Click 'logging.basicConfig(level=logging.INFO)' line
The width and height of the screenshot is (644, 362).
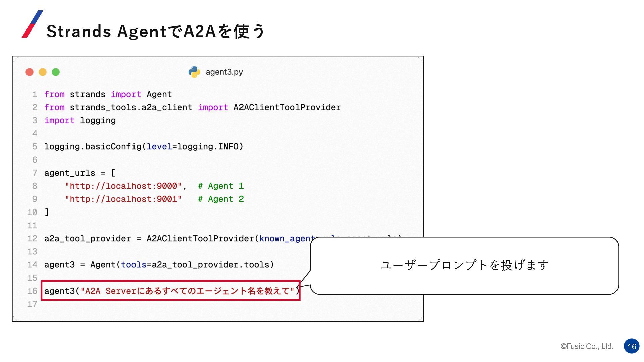pos(144,147)
